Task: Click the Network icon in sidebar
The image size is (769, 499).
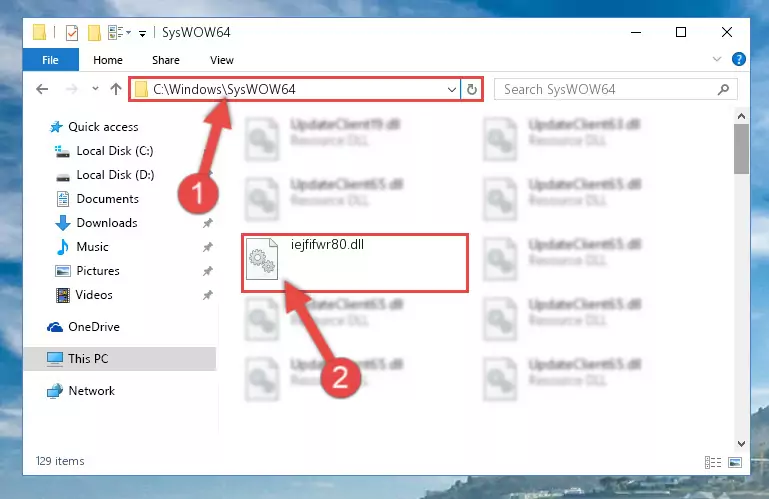Action: click(55, 391)
